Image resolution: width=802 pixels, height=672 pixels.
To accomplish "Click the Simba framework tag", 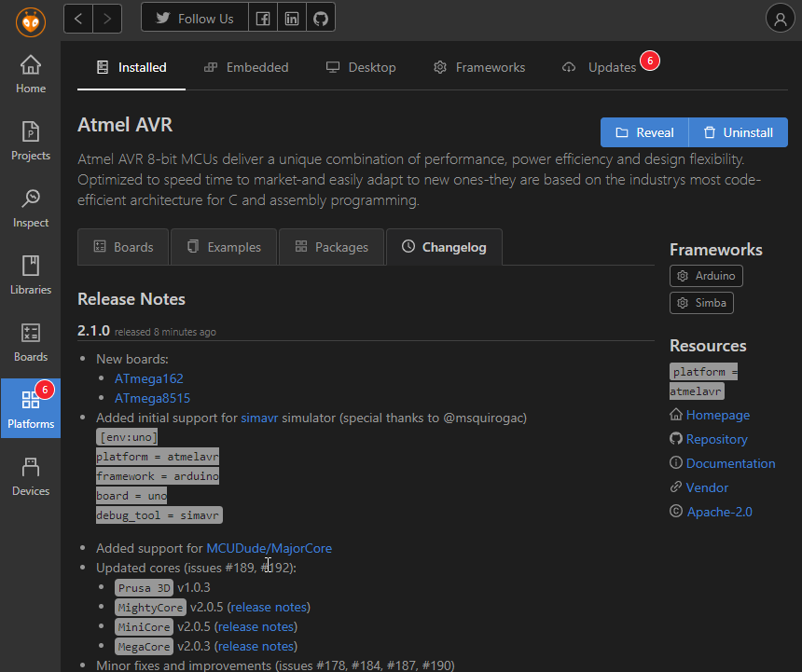I will (701, 303).
